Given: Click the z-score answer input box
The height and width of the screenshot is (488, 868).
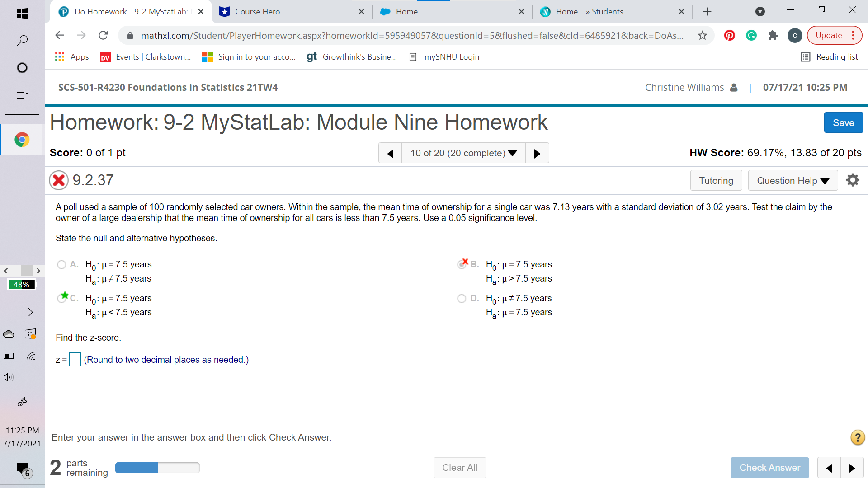Looking at the screenshot, I should (75, 359).
